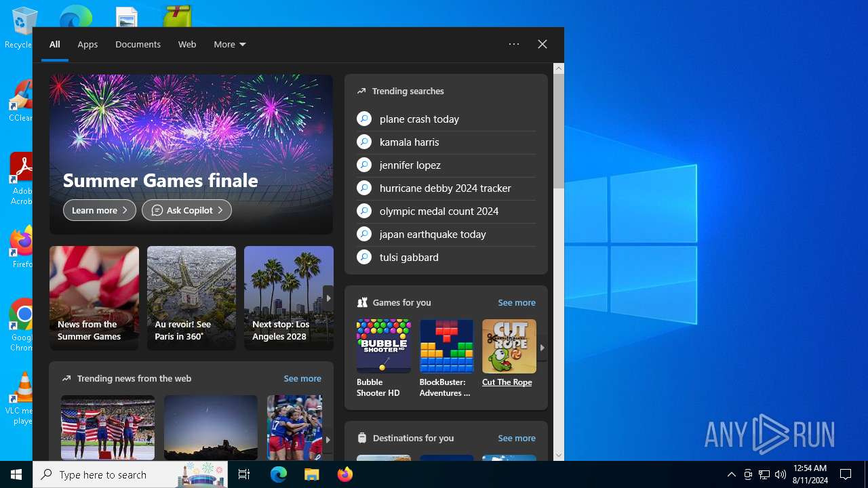Click search icon beside plane crash today

pyautogui.click(x=364, y=119)
